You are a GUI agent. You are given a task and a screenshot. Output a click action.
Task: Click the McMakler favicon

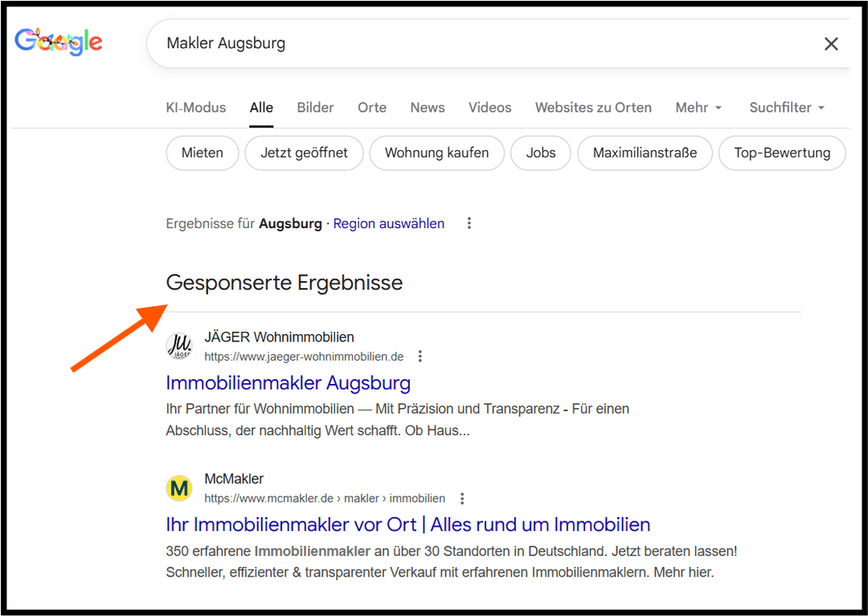tap(178, 487)
